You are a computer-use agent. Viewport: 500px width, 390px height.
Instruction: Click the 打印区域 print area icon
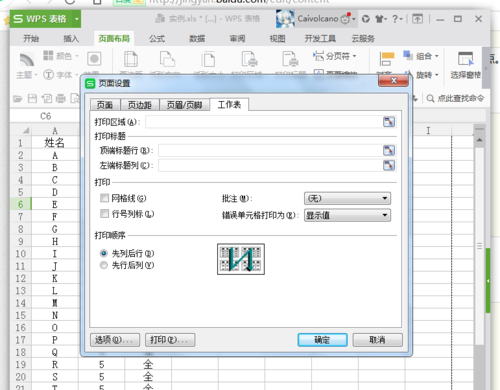tap(250, 59)
